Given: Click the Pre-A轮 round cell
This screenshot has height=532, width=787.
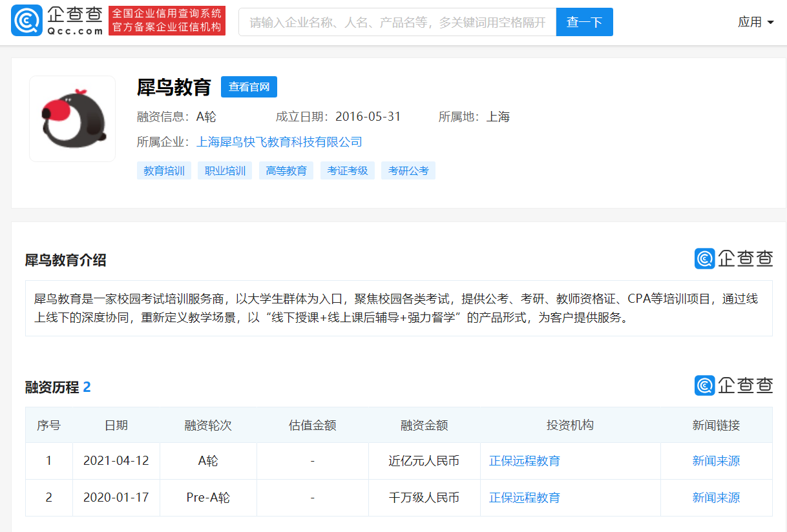Looking at the screenshot, I should point(208,498).
